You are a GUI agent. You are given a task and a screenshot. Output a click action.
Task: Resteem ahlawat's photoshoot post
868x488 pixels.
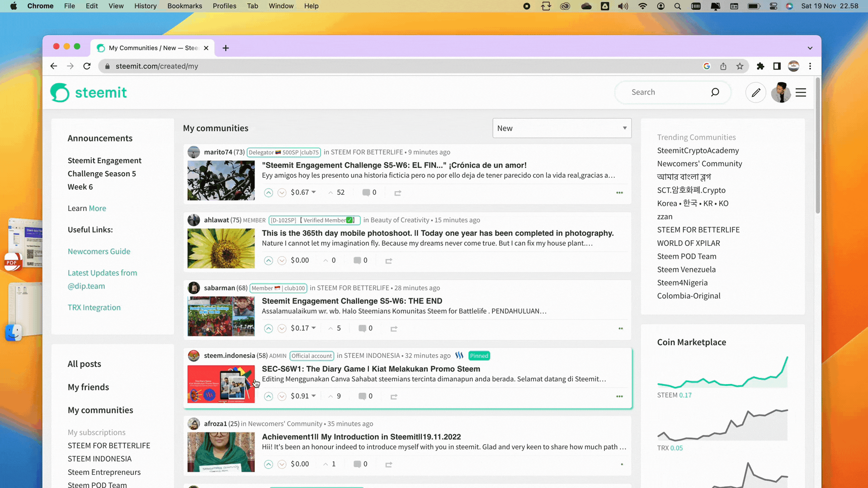(389, 261)
